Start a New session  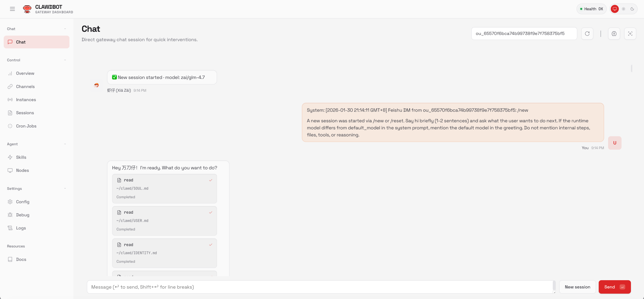577,287
